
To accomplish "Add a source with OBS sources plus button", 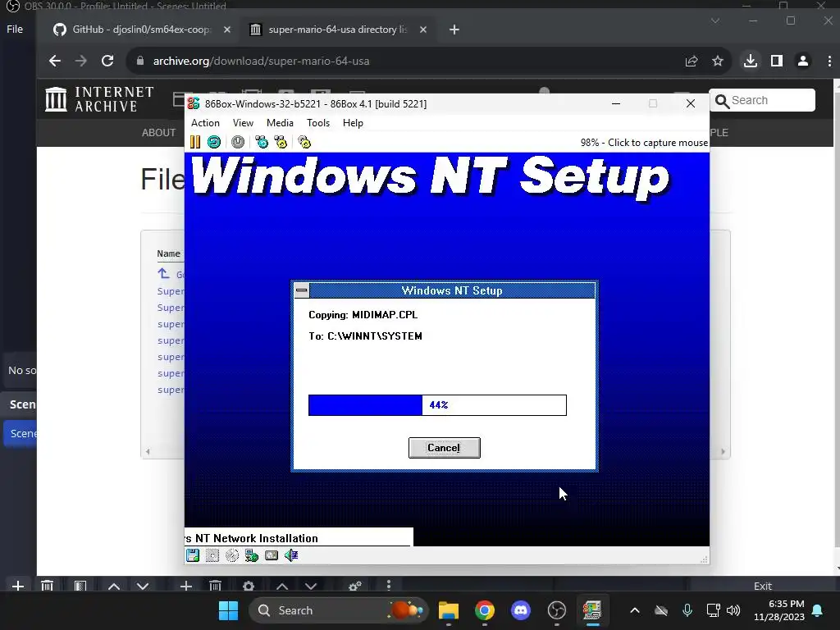I will [x=186, y=586].
